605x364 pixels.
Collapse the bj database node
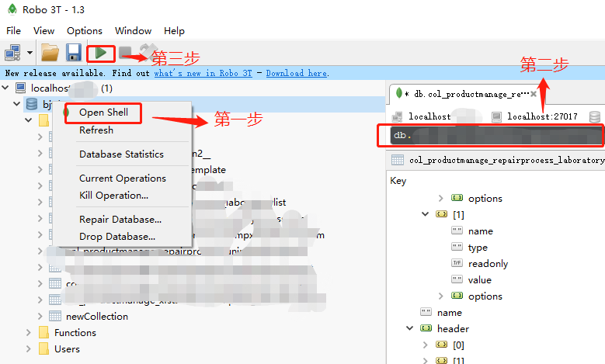click(x=16, y=104)
